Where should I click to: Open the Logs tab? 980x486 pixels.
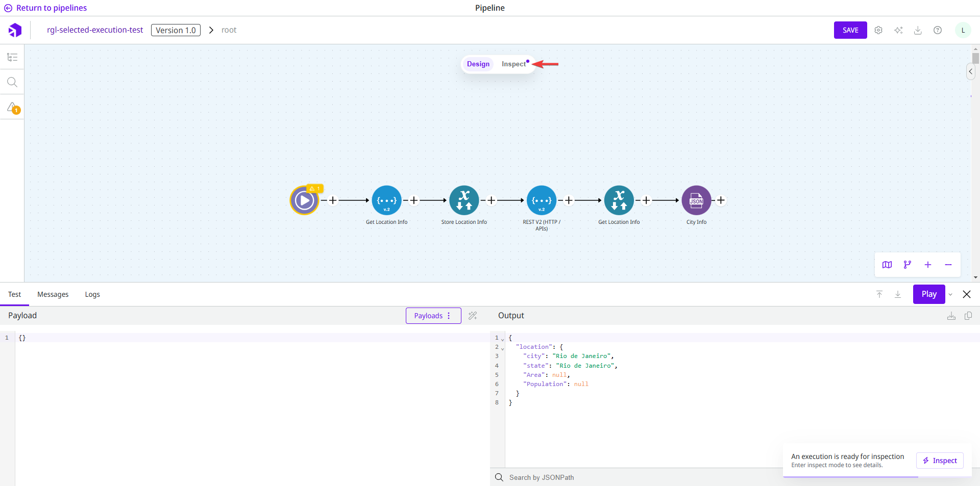[x=92, y=294]
